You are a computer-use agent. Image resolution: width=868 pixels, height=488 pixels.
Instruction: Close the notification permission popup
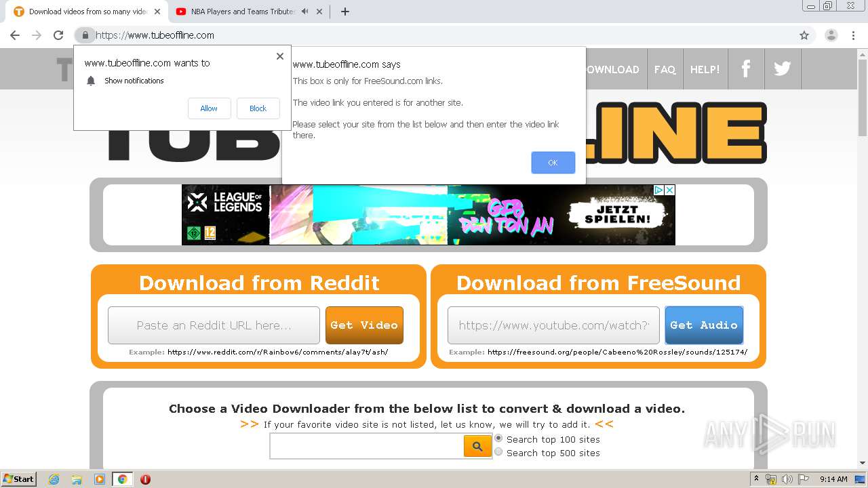pos(279,56)
